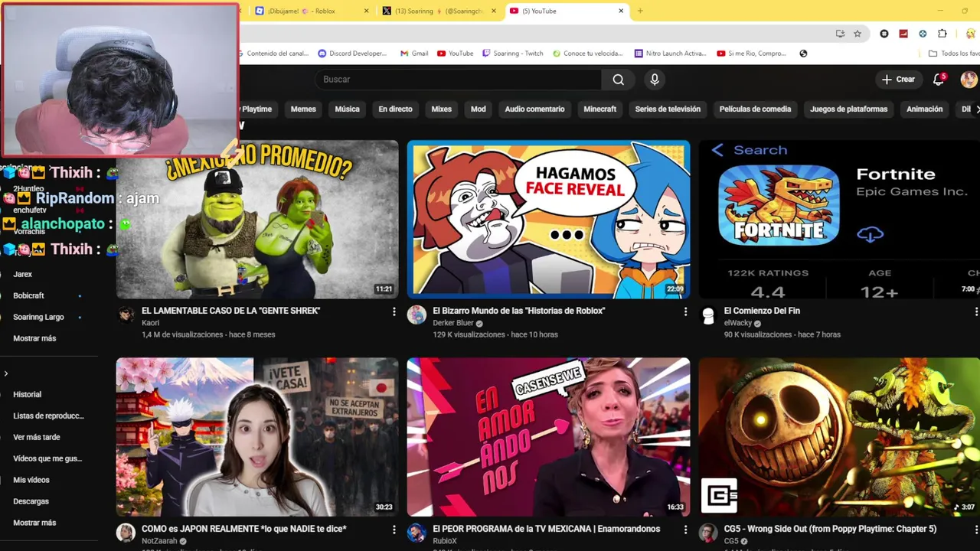Expand the sidebar section chevron above Historial

click(6, 373)
